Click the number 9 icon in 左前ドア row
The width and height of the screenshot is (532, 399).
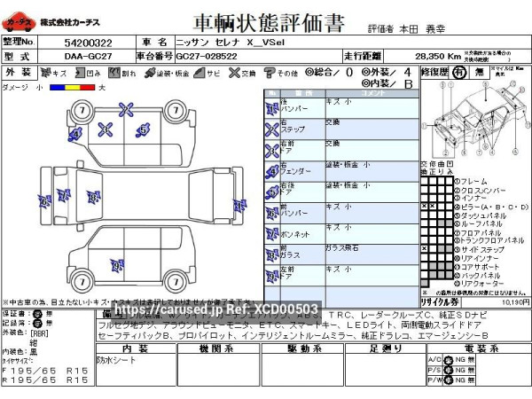[272, 276]
